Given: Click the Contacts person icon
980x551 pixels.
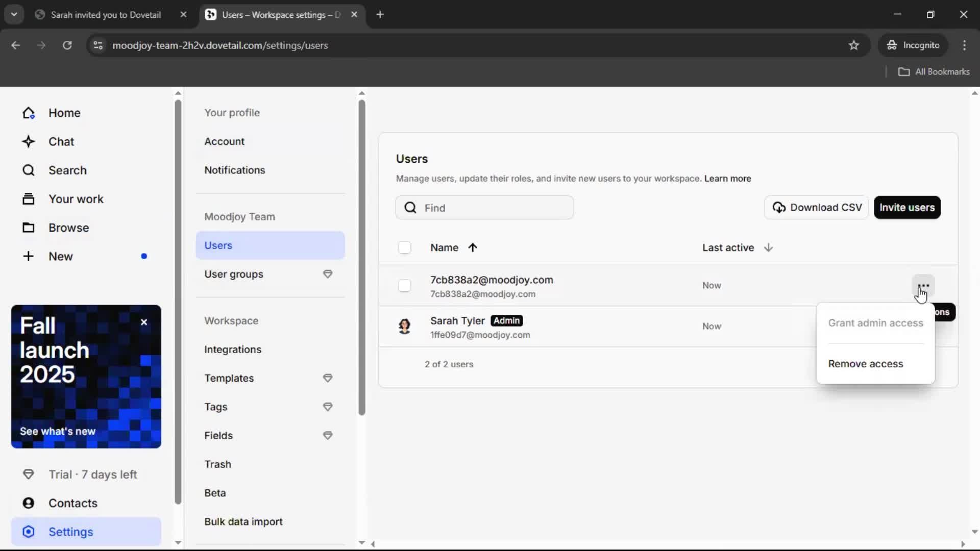Looking at the screenshot, I should 29,503.
